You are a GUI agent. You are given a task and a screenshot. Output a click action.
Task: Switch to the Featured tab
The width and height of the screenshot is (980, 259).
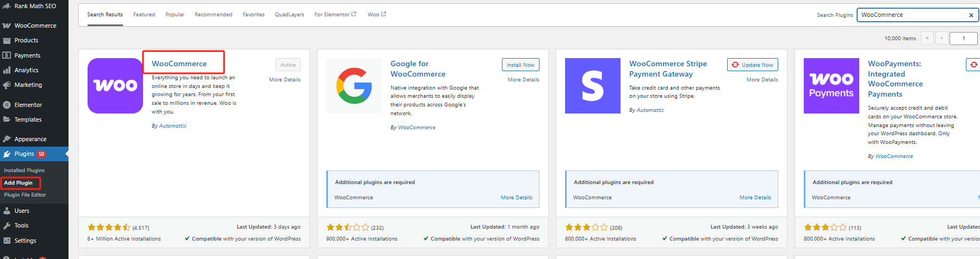144,15
